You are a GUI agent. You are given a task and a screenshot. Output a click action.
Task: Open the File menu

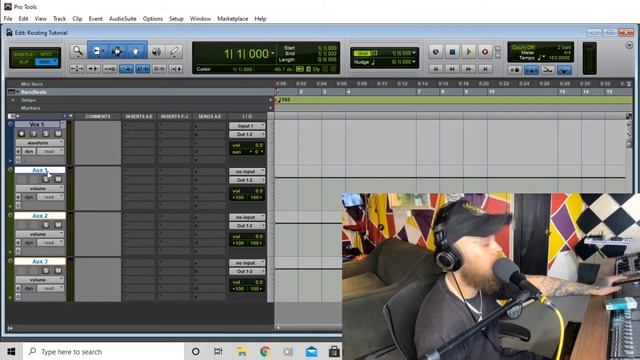pyautogui.click(x=8, y=19)
